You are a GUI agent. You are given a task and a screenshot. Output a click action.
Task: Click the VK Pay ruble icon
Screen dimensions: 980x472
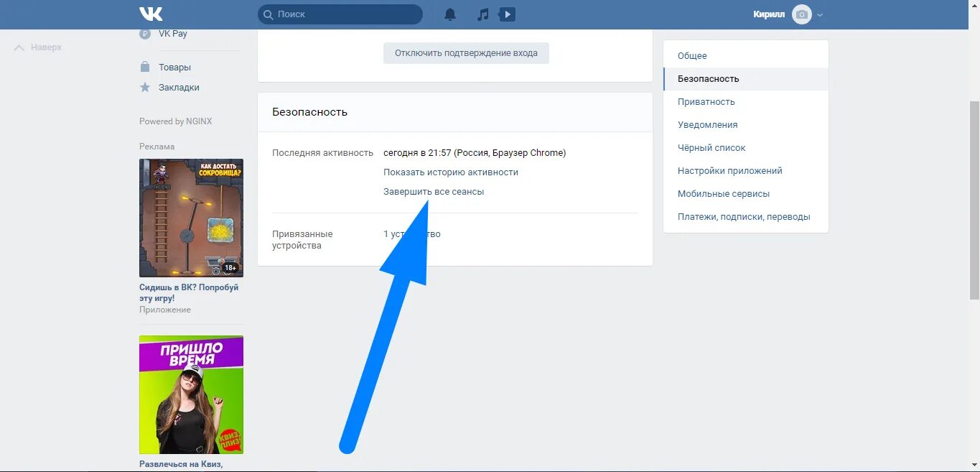pos(145,34)
